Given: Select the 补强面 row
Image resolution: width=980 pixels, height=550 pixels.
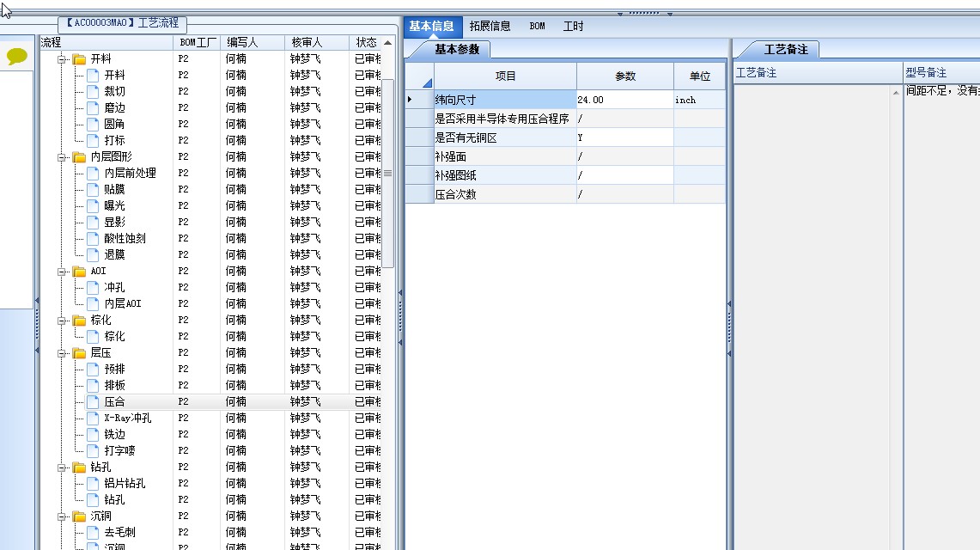Looking at the screenshot, I should point(565,157).
